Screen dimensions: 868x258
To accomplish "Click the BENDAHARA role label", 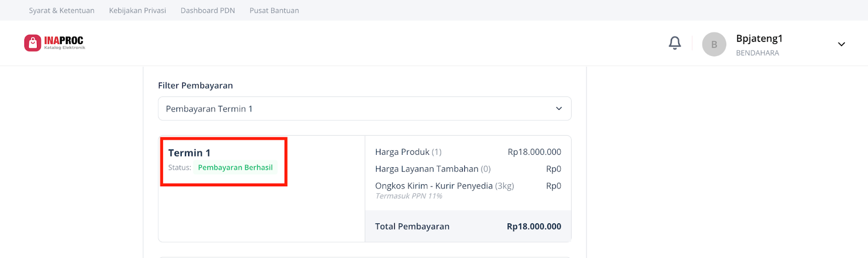I will [757, 53].
